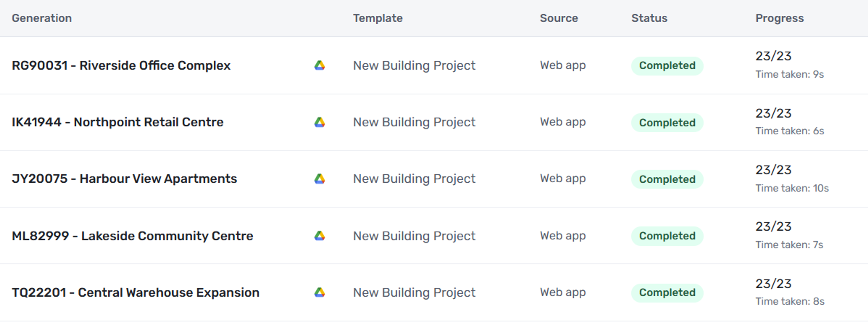
Task: Click 'Time taken: 8s' text
Action: 790,301
